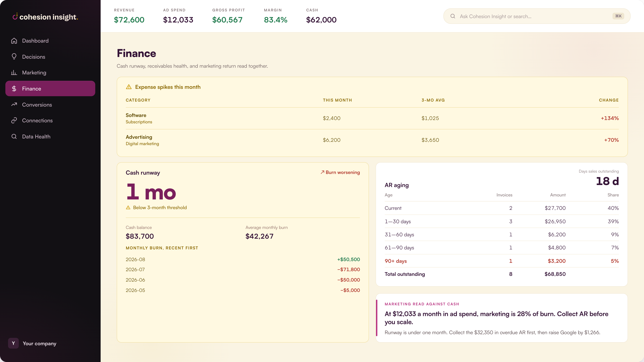The image size is (644, 362).
Task: Click the Margin 83.4% value
Action: point(276,20)
